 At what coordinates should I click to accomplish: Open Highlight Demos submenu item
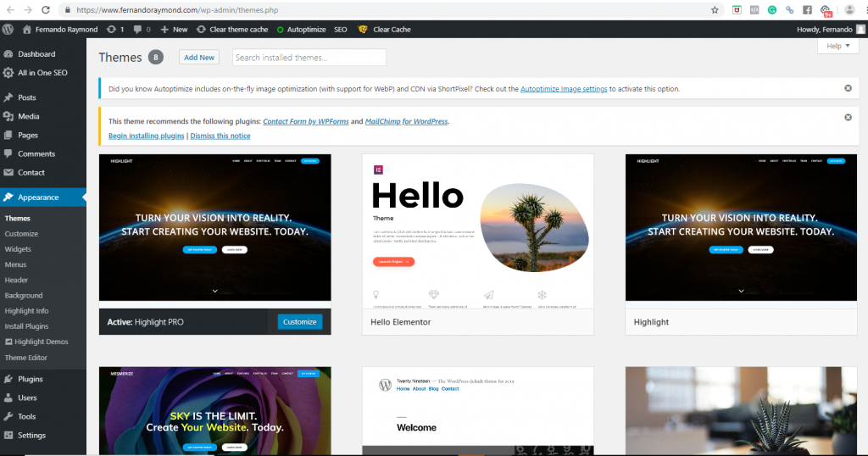point(36,342)
